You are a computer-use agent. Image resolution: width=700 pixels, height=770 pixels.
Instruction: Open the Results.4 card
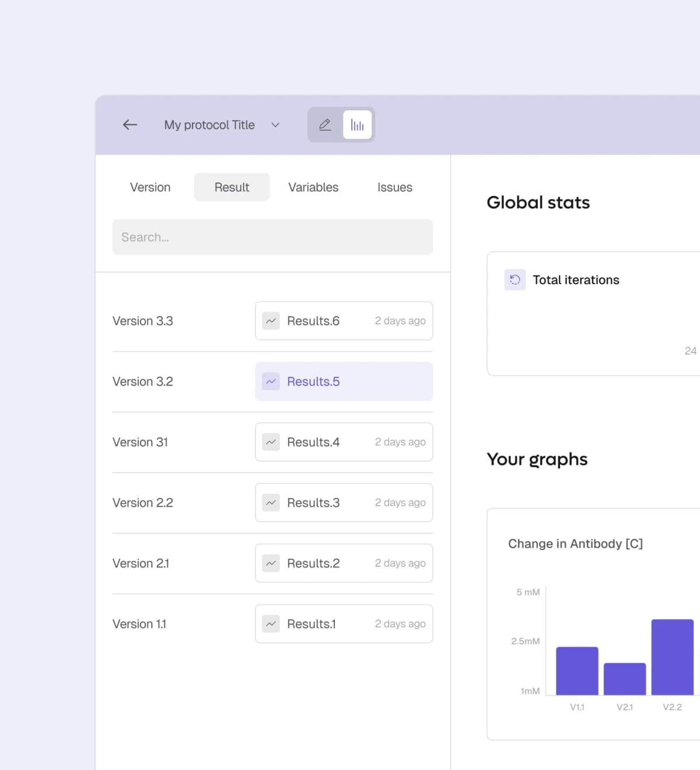coord(344,442)
